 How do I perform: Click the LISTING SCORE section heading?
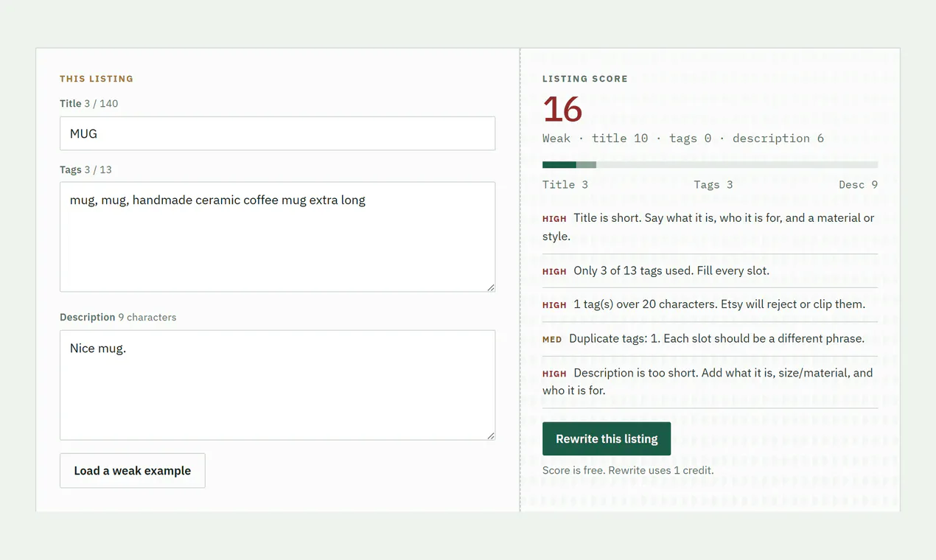tap(585, 79)
